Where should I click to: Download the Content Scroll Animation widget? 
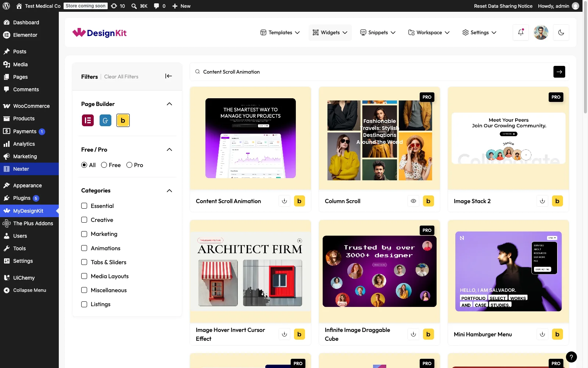(284, 201)
